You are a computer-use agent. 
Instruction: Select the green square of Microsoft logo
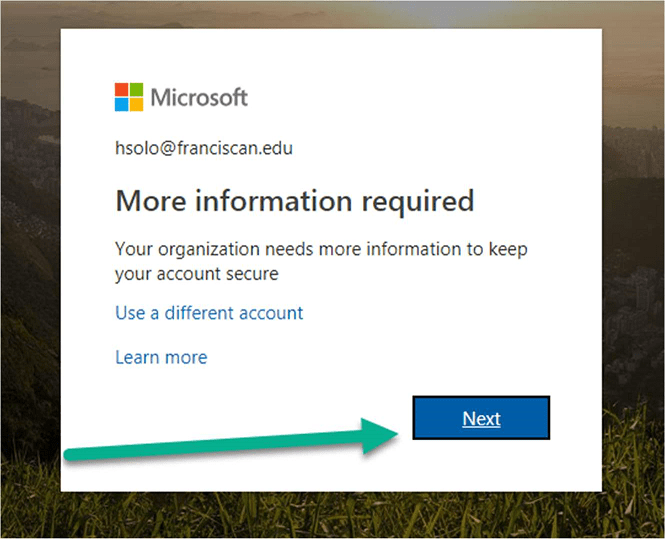pyautogui.click(x=136, y=89)
